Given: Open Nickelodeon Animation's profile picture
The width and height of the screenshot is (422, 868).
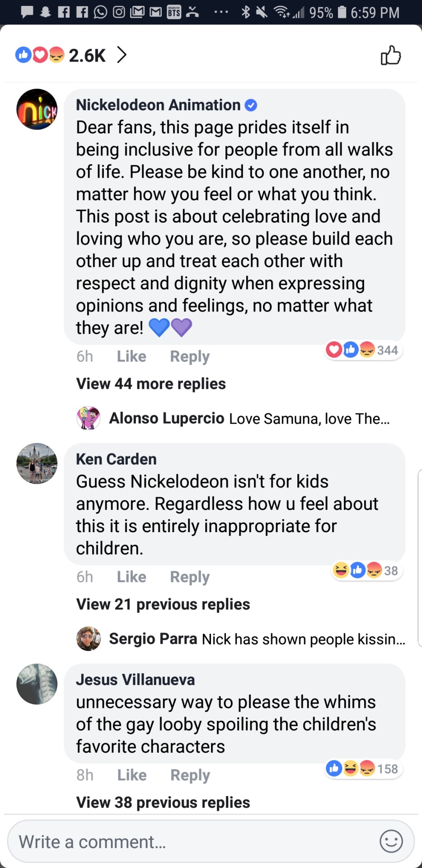Looking at the screenshot, I should point(37,109).
